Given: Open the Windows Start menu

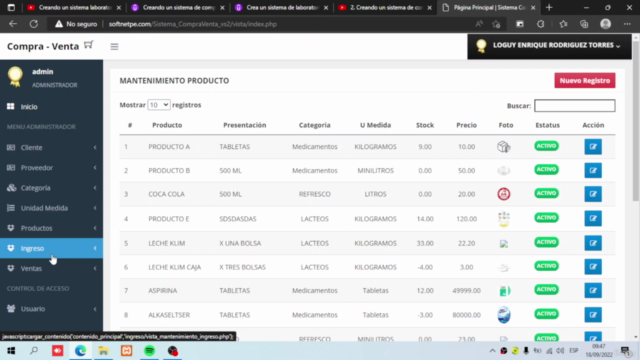Looking at the screenshot, I should (x=11, y=351).
